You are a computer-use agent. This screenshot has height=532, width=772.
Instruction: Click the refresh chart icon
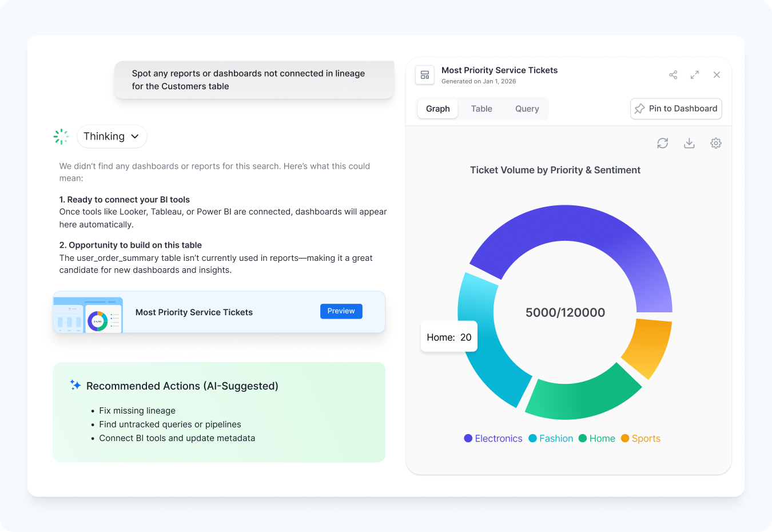663,143
